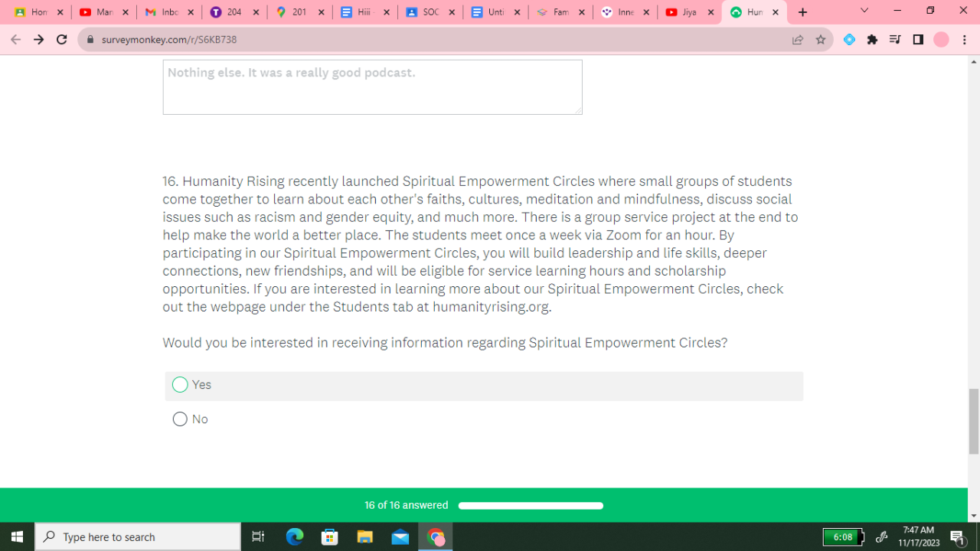Screen dimensions: 980x551
Task: Select the Yes radio button
Action: (x=180, y=385)
